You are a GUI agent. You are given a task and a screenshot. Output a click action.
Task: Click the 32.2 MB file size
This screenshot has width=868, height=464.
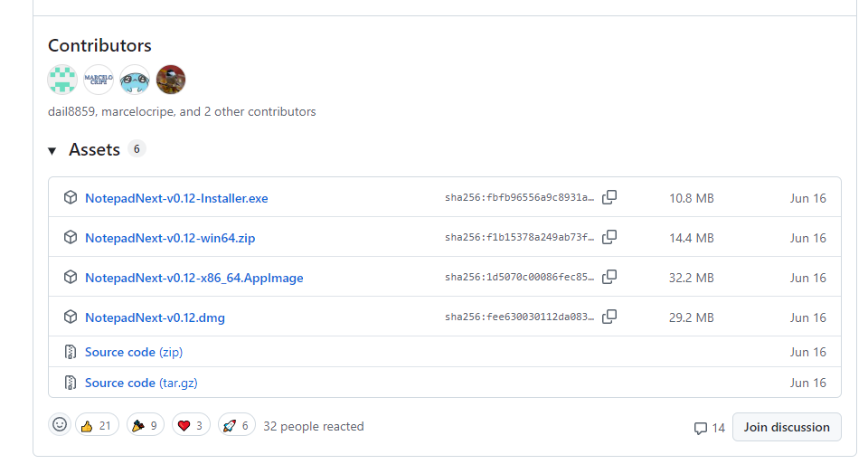(x=692, y=278)
